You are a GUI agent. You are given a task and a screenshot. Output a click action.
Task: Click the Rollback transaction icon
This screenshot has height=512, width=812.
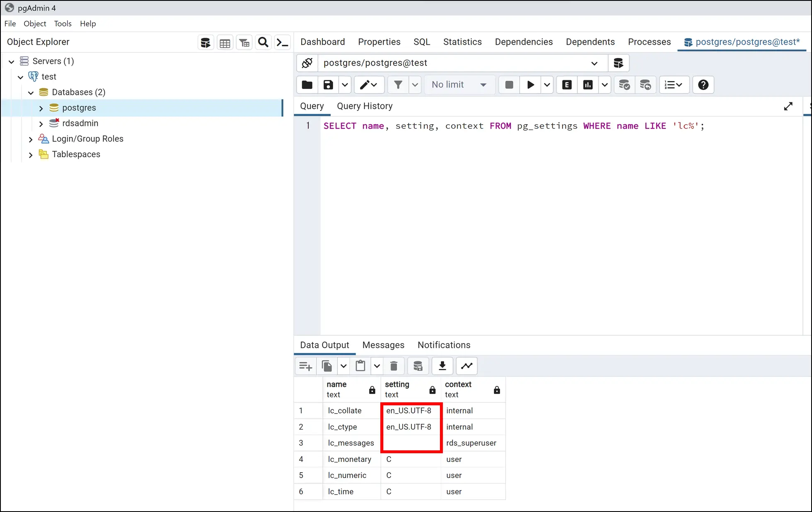coord(645,85)
